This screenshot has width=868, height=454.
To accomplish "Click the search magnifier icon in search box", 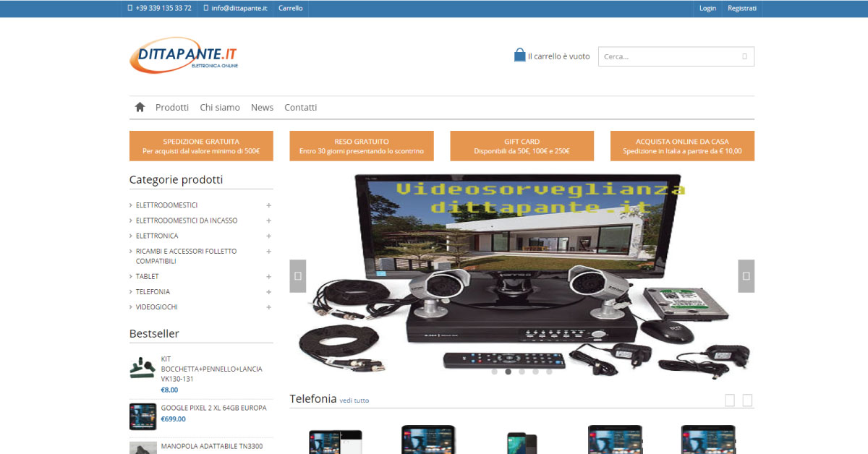I will point(744,56).
